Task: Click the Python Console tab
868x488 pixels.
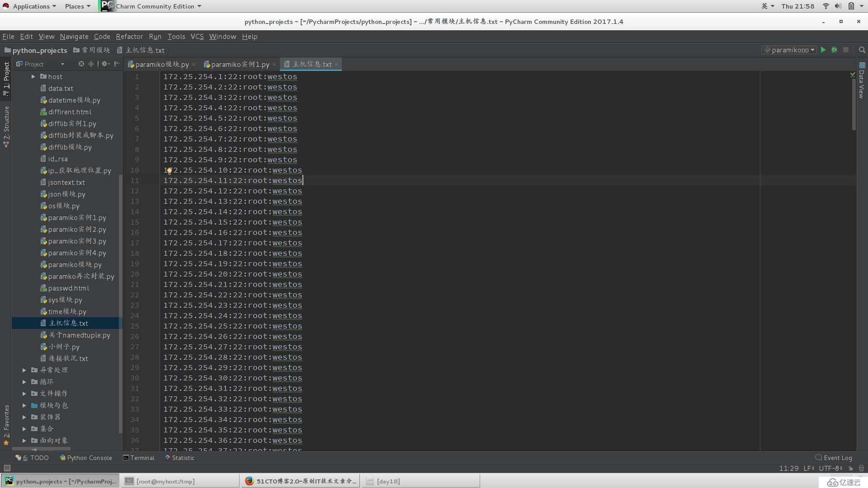Action: (x=86, y=458)
